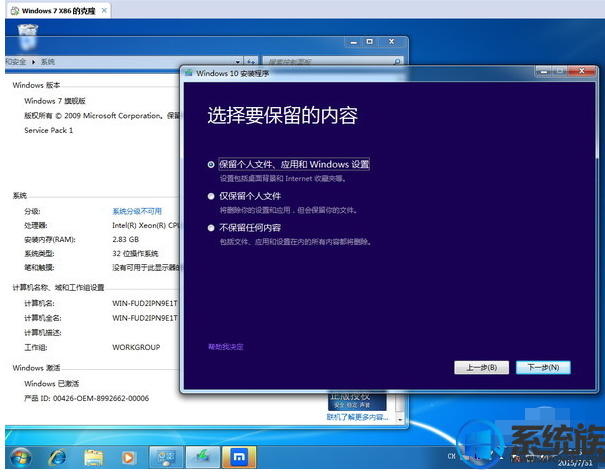Click the refresh button beside address bar
The width and height of the screenshot is (605, 472).
[251, 62]
